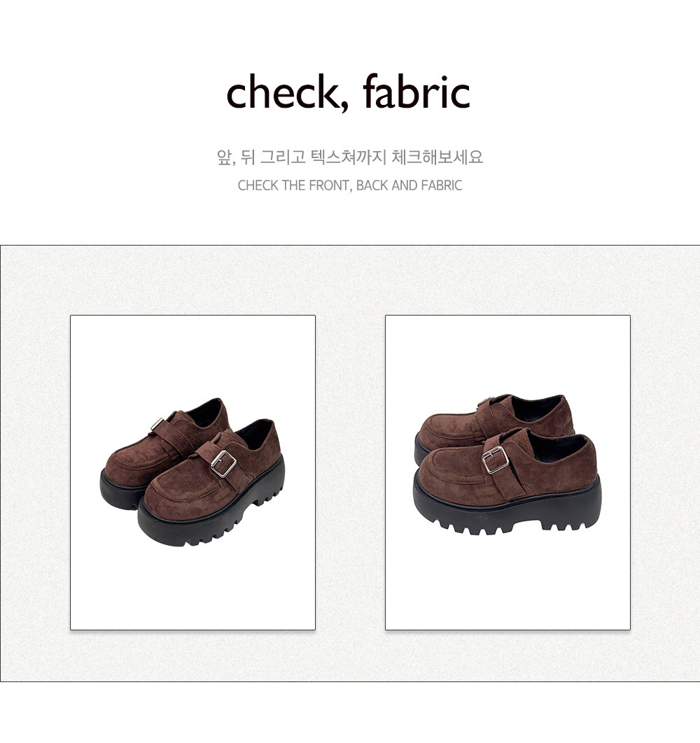Click the word "check" in the heading
The width and height of the screenshot is (700, 743).
pos(281,92)
